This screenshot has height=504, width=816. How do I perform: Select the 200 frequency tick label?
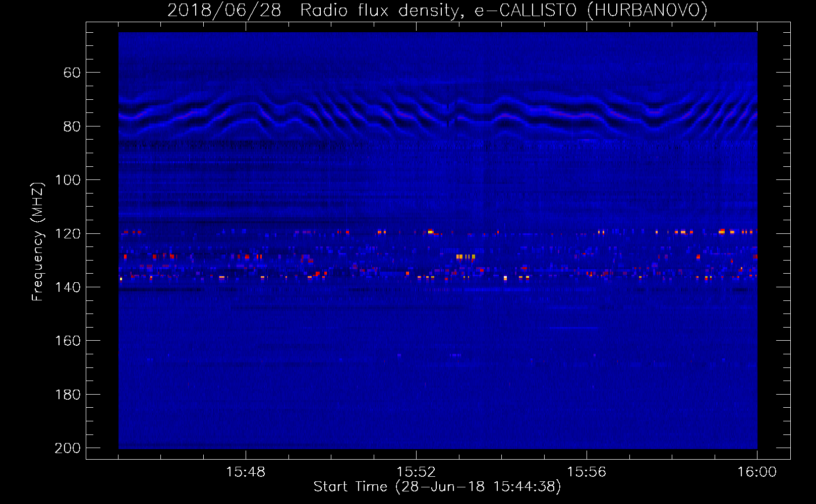68,448
